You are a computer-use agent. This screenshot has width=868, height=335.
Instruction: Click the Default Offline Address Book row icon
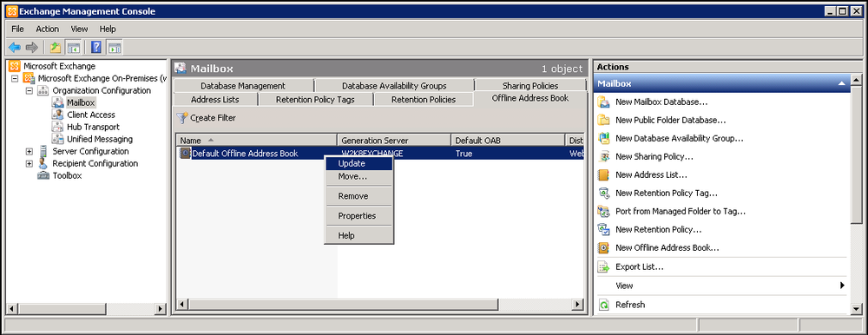[x=186, y=154]
